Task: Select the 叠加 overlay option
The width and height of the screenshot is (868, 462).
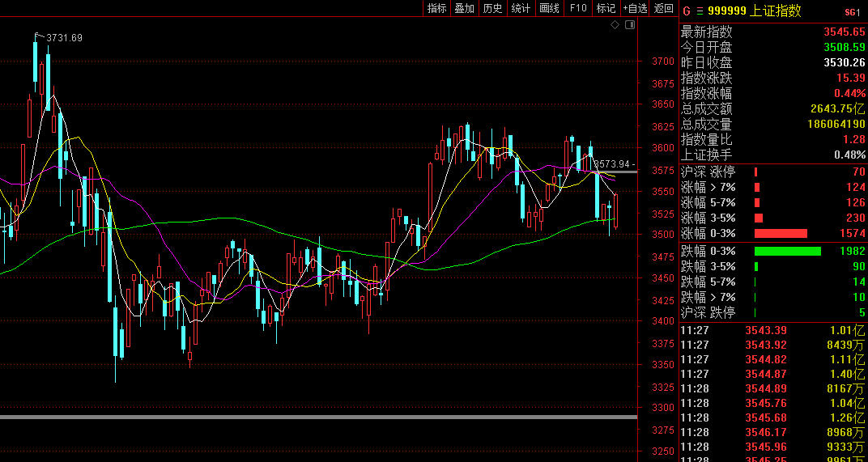Action: coord(464,8)
